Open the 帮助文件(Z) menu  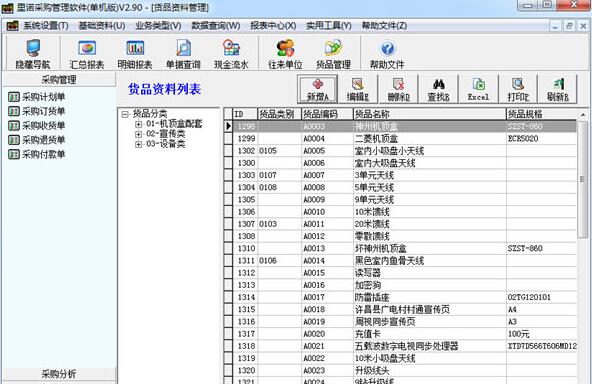[384, 26]
